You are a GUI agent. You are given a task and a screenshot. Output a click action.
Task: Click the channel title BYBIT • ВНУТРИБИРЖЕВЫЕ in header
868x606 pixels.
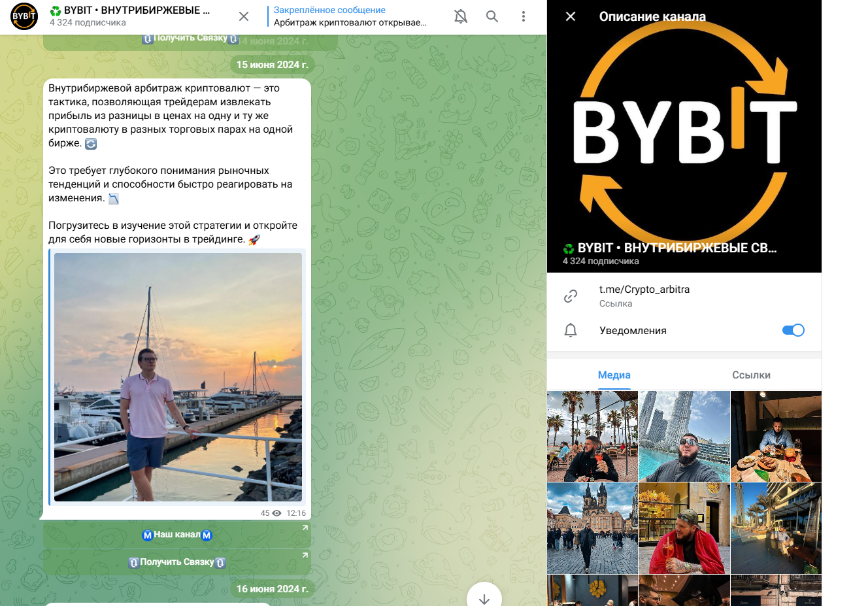tap(130, 10)
